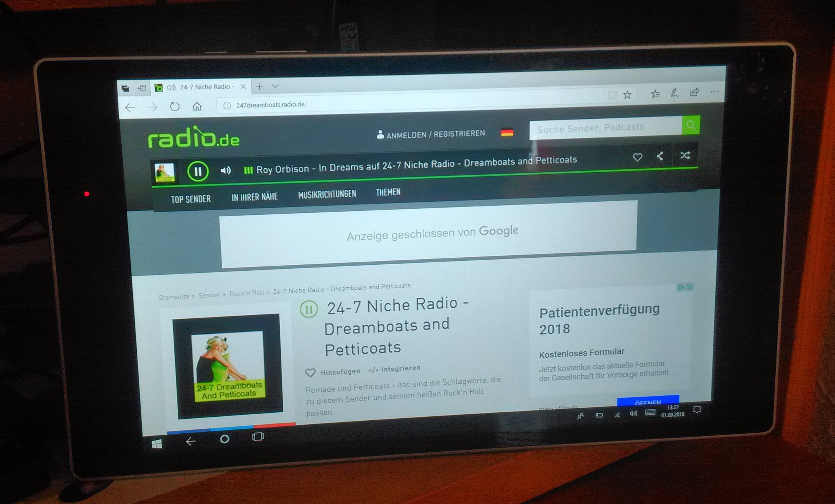Click the shuffle random station icon

click(685, 155)
